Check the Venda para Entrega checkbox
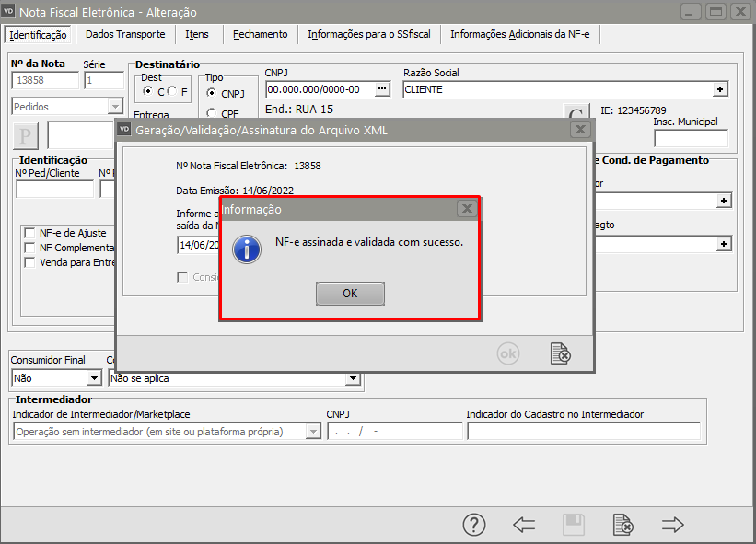The image size is (756, 544). tap(29, 262)
